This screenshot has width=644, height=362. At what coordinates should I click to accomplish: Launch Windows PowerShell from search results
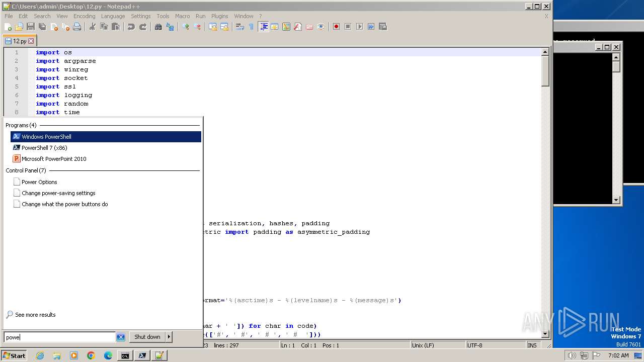tap(106, 137)
